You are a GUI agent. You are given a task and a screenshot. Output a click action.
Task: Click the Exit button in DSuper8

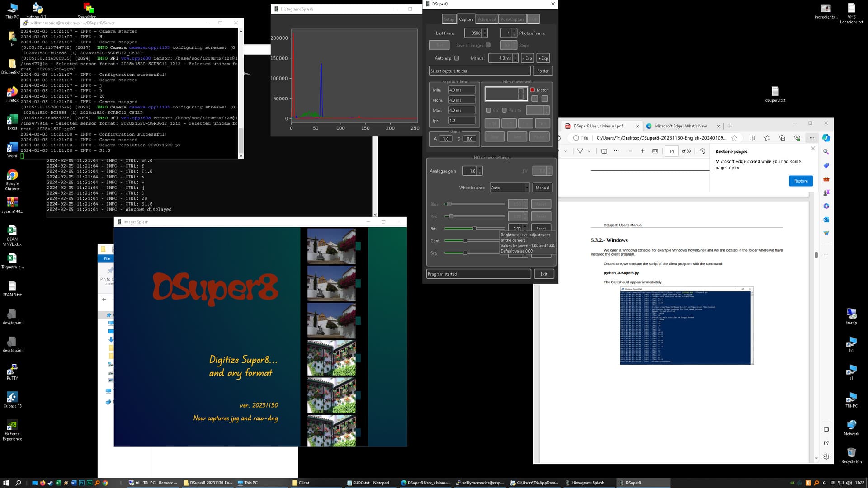click(544, 274)
